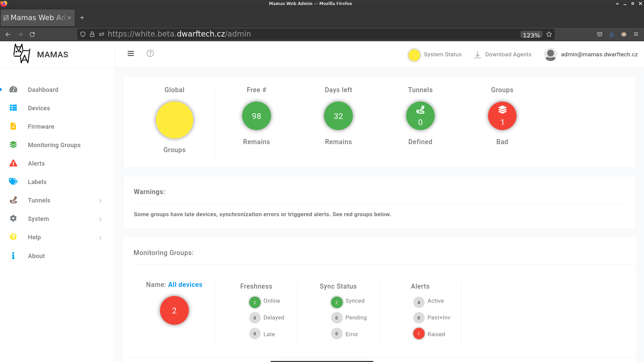
Task: Click the yellow System Status indicator
Action: pyautogui.click(x=414, y=55)
